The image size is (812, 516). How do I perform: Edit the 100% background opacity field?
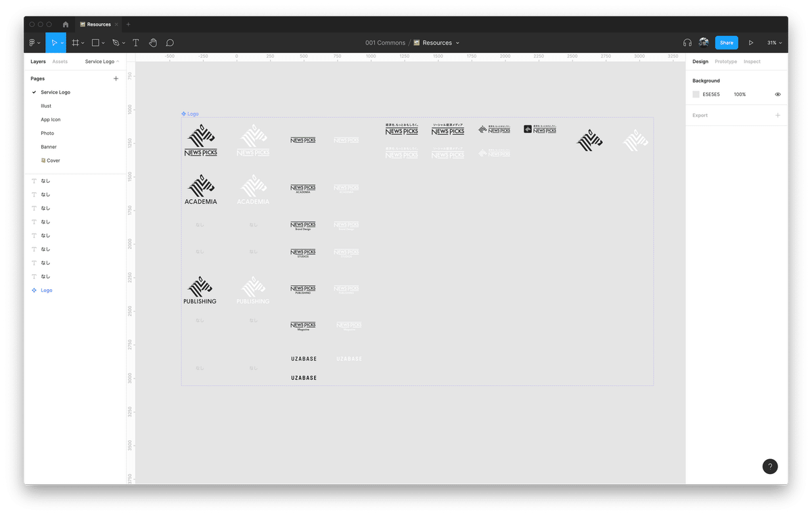(x=740, y=94)
